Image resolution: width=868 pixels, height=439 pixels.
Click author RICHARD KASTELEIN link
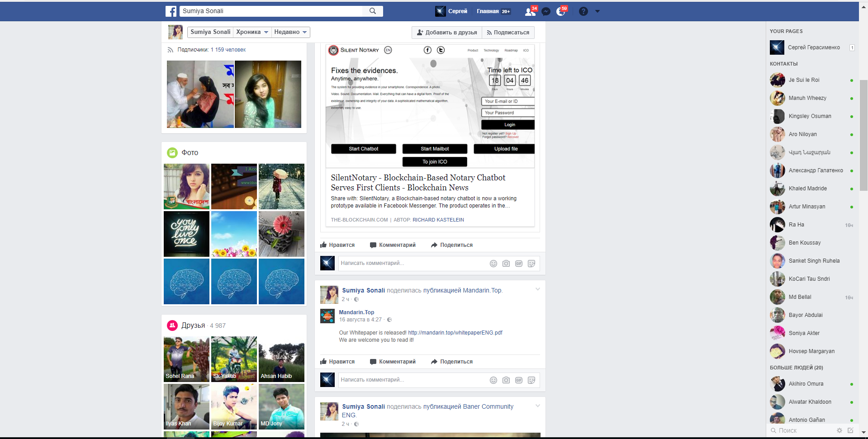[x=438, y=220]
